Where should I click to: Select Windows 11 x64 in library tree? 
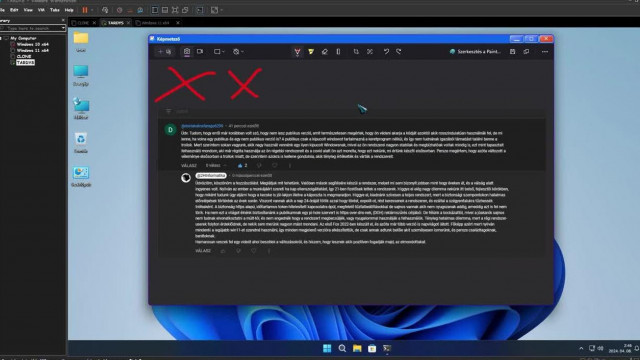[x=33, y=50]
